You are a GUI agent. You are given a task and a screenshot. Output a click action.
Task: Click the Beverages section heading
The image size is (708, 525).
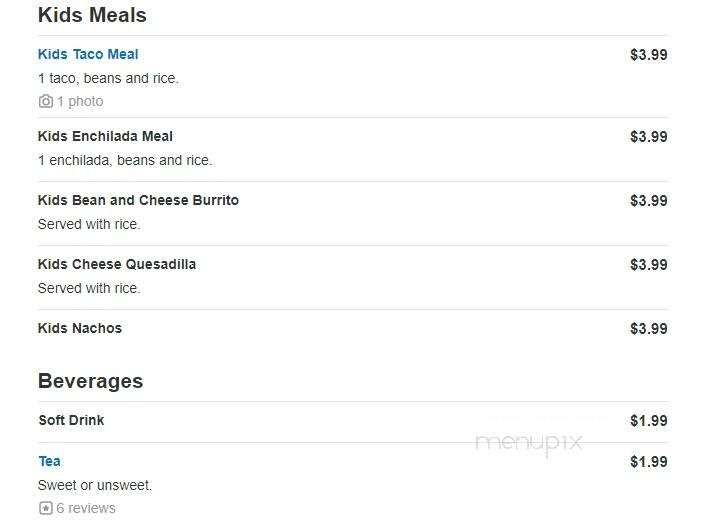(x=90, y=381)
